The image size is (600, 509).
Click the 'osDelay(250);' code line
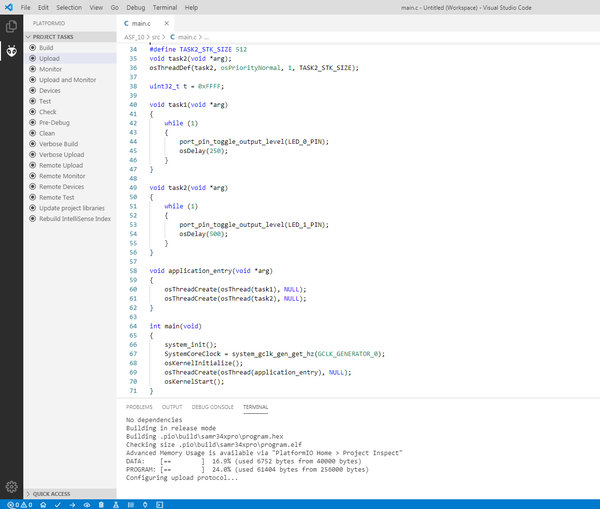[x=204, y=151]
